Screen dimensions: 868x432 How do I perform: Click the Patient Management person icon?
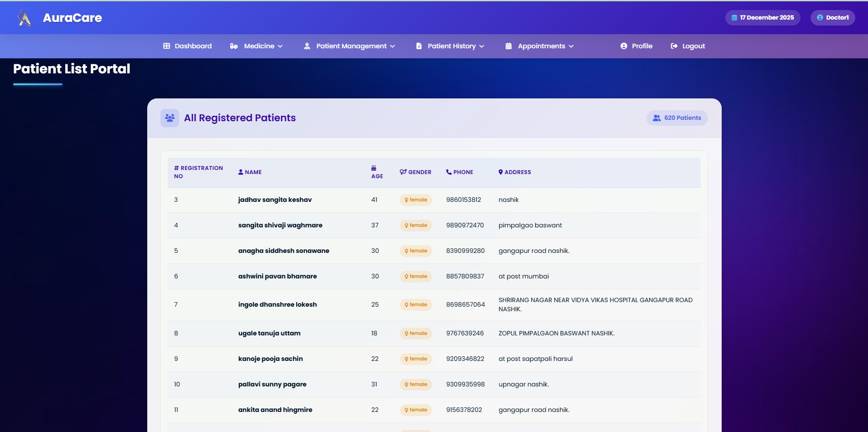click(307, 46)
